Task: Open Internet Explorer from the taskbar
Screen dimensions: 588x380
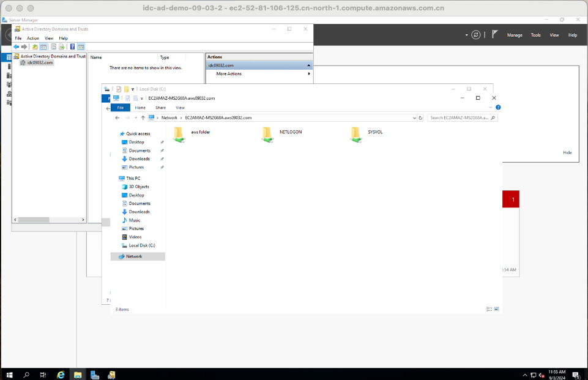Action: [x=60, y=374]
